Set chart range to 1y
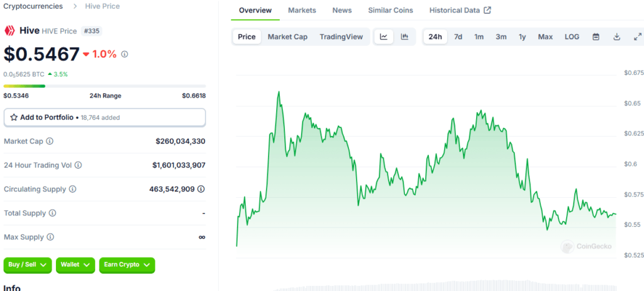 (x=522, y=37)
